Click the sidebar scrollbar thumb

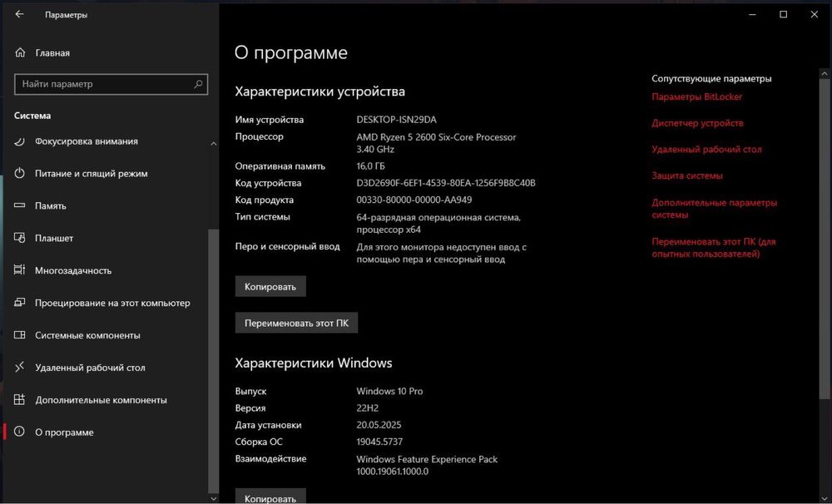(213, 361)
